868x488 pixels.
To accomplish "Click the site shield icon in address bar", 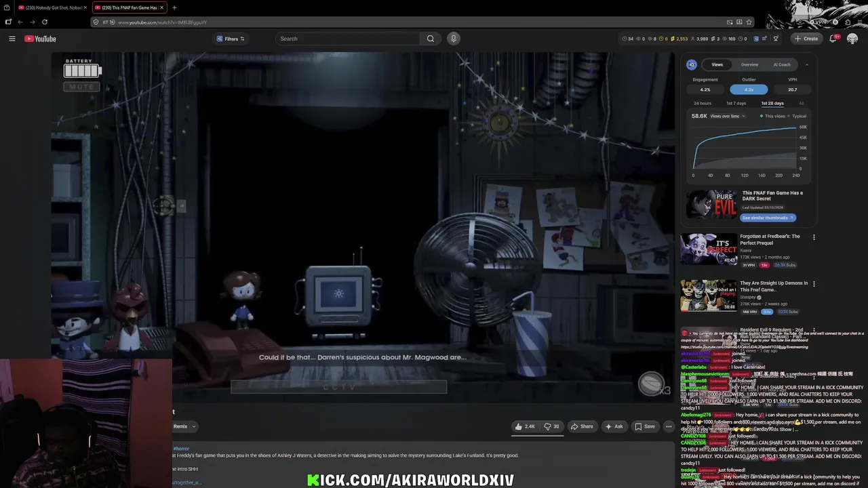I will (96, 22).
